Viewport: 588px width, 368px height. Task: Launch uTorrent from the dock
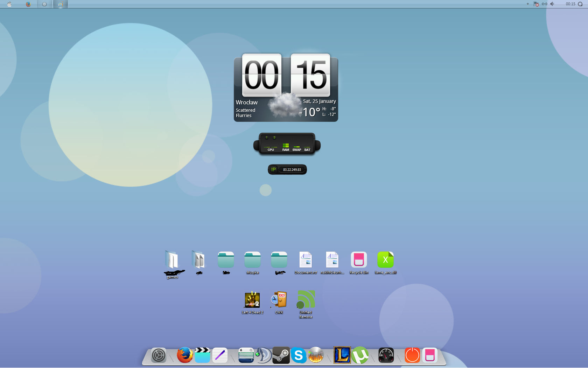coord(360,355)
